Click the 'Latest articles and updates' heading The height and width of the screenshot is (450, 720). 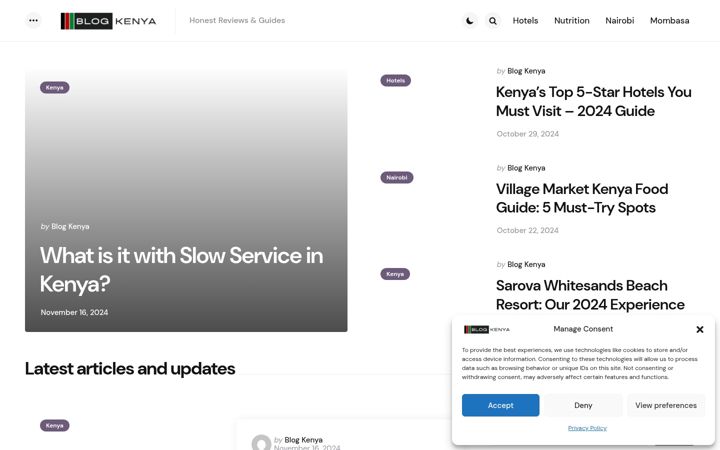click(x=130, y=369)
